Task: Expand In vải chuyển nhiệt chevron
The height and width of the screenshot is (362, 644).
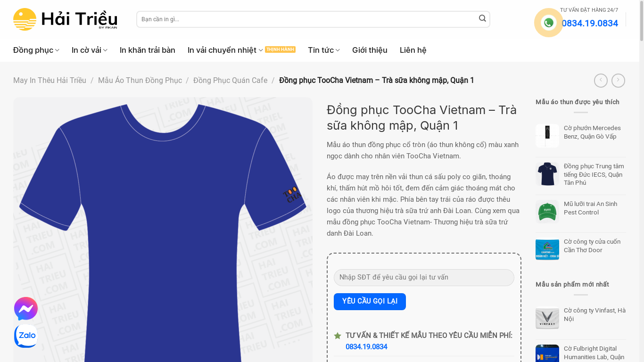Action: pos(261,50)
